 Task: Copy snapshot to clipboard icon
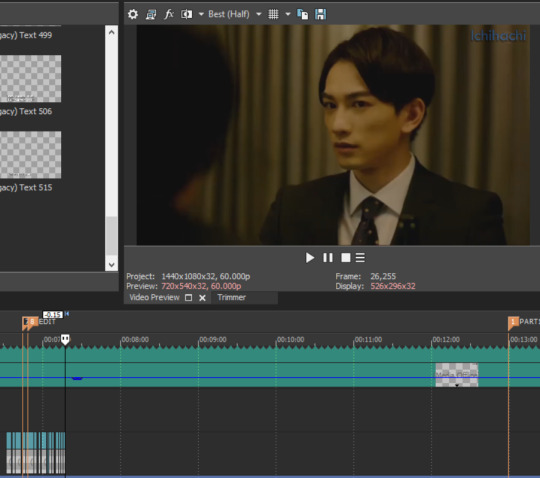point(303,14)
